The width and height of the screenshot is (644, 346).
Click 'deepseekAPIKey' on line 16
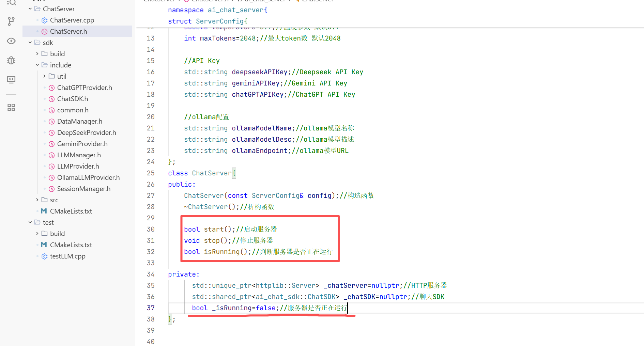tap(260, 72)
